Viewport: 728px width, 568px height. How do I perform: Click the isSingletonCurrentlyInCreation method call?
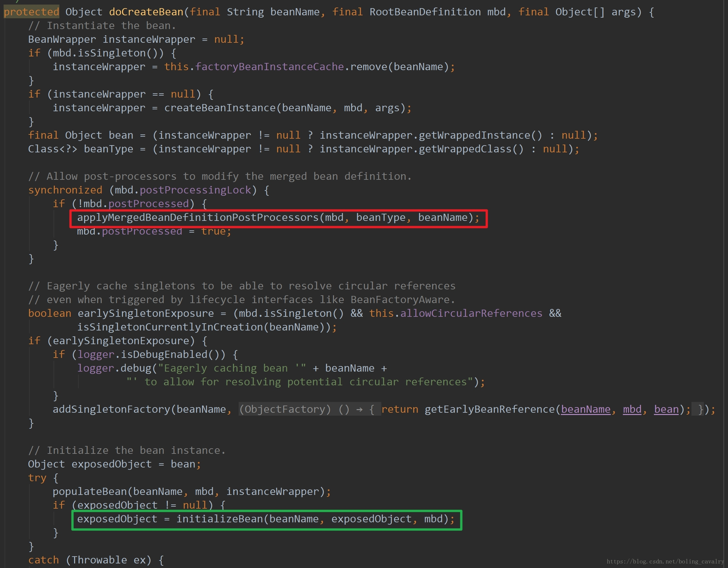click(x=170, y=327)
